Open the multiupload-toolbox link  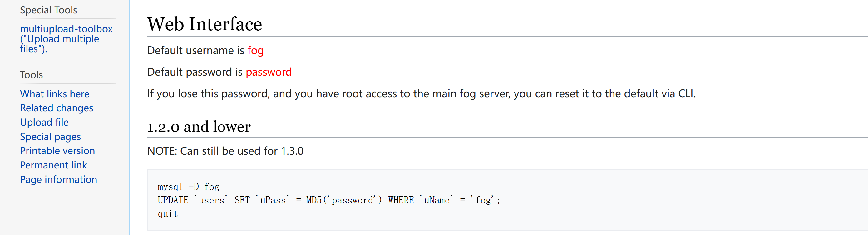(66, 38)
